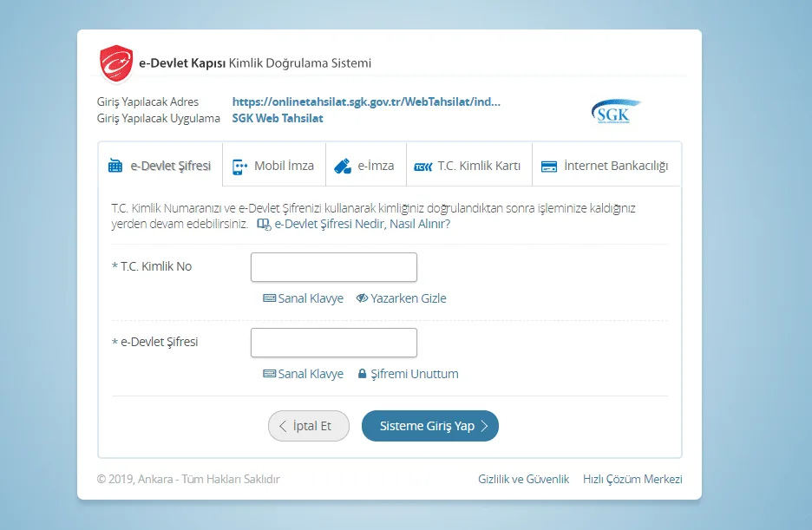812x530 pixels.
Task: Click the T.C. Kimlik No input field
Action: [334, 267]
